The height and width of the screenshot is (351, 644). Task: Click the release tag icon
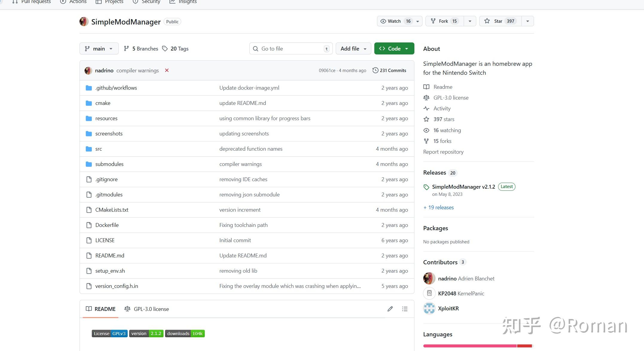(426, 187)
